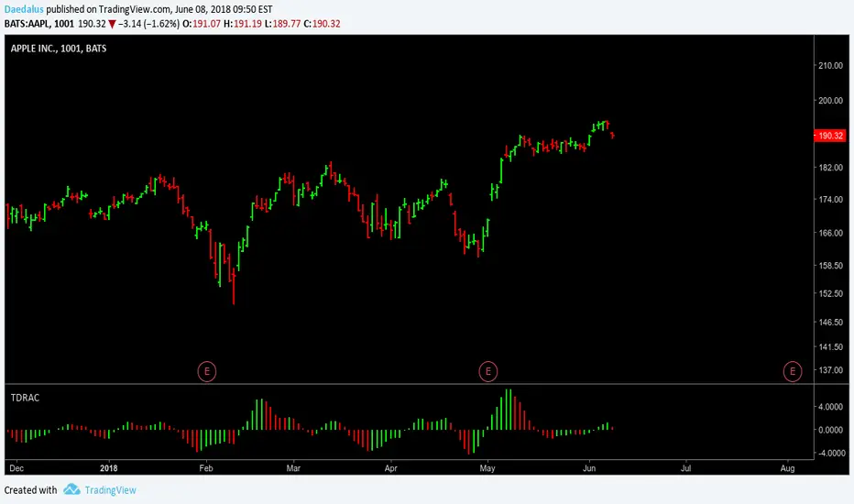Image resolution: width=854 pixels, height=504 pixels.
Task: Click the 152.50 price axis label
Action: (x=830, y=293)
